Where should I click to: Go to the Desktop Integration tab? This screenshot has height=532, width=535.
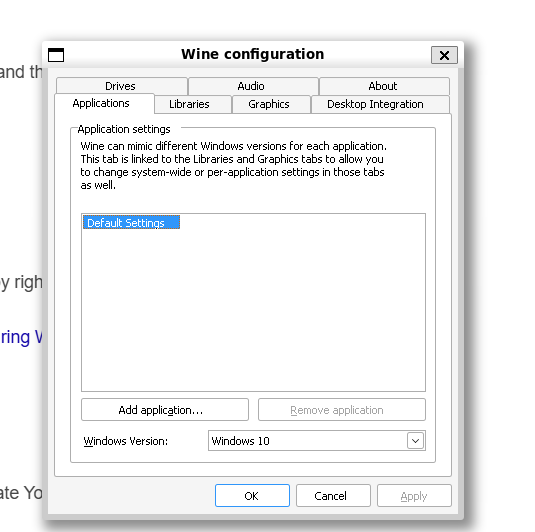[x=380, y=104]
